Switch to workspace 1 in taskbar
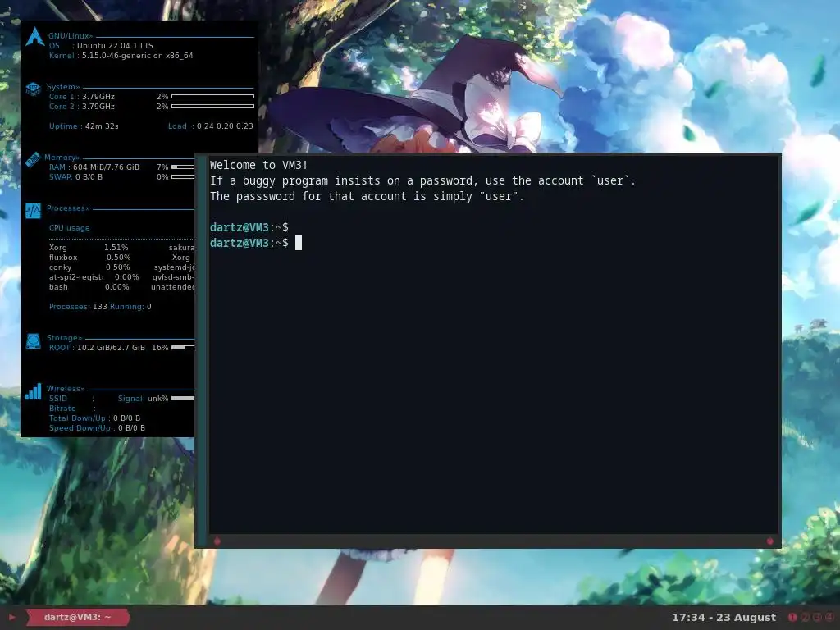 [x=793, y=617]
